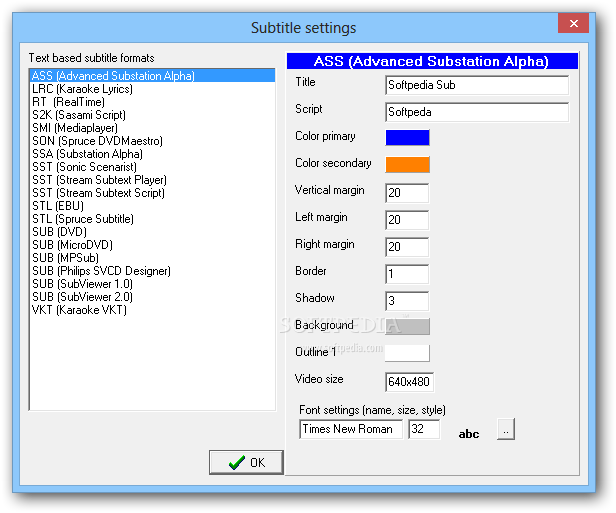Focus the Right margin field
This screenshot has width=616, height=513.
pyautogui.click(x=407, y=247)
